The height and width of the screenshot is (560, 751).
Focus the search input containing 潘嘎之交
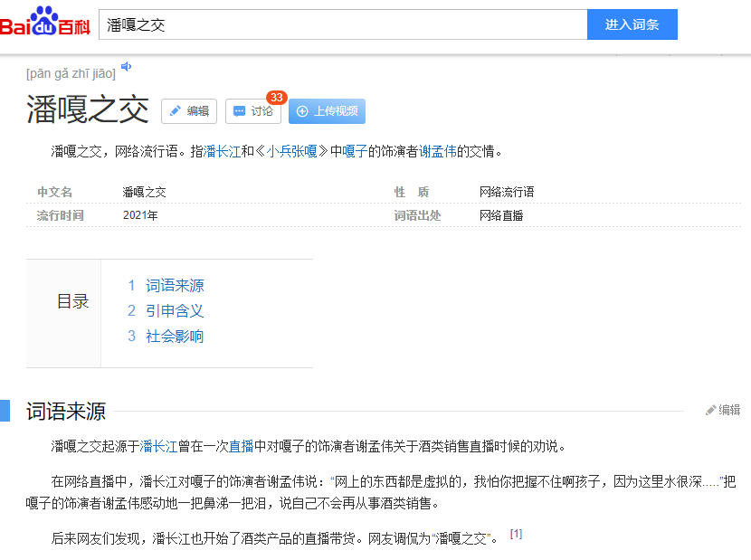tap(343, 24)
